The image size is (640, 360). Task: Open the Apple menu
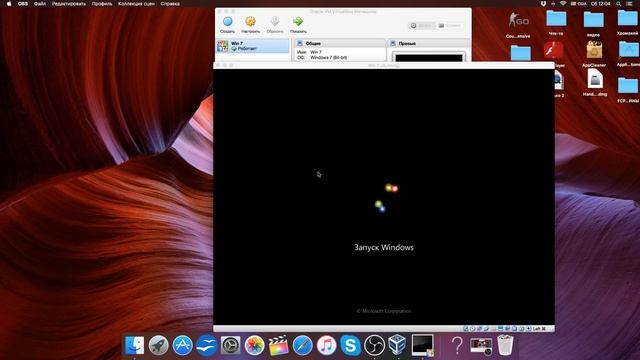[9, 4]
